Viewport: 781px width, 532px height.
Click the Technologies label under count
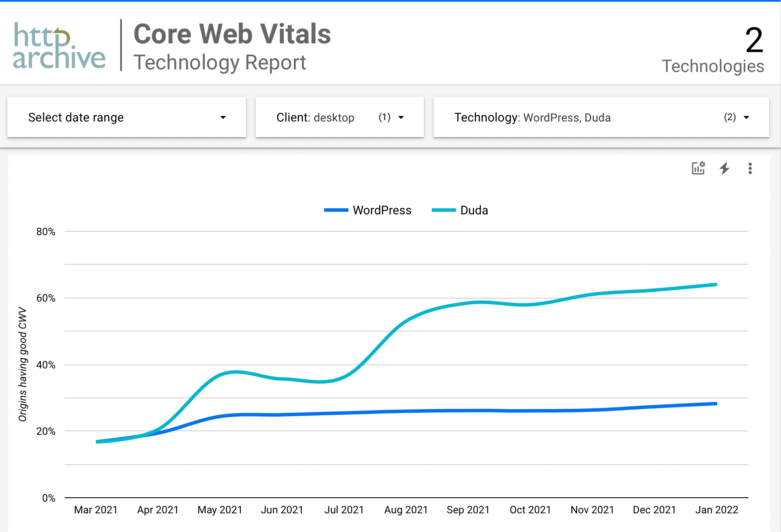pyautogui.click(x=713, y=66)
